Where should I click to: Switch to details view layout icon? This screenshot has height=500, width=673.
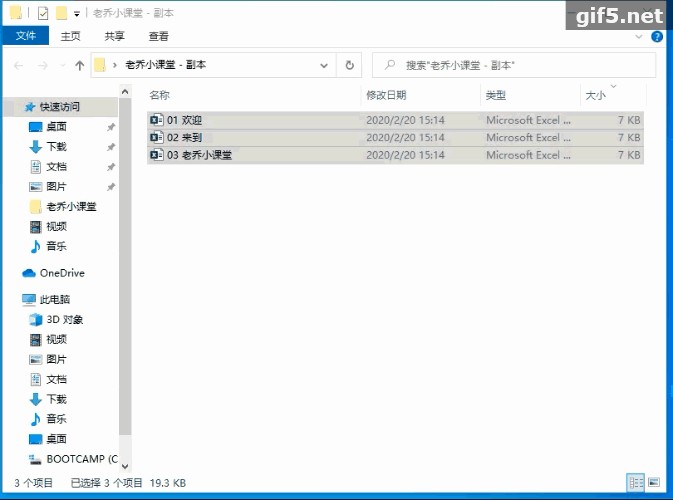coord(635,482)
